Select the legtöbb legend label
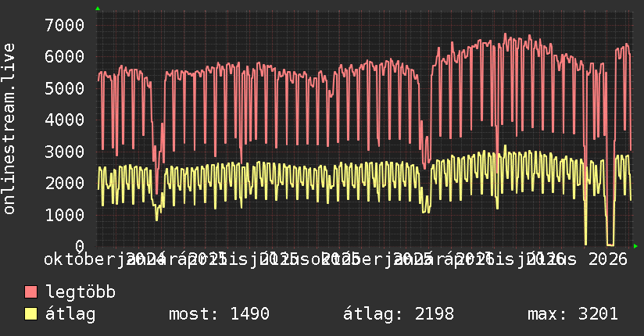This screenshot has height=336, width=644. [x=80, y=292]
